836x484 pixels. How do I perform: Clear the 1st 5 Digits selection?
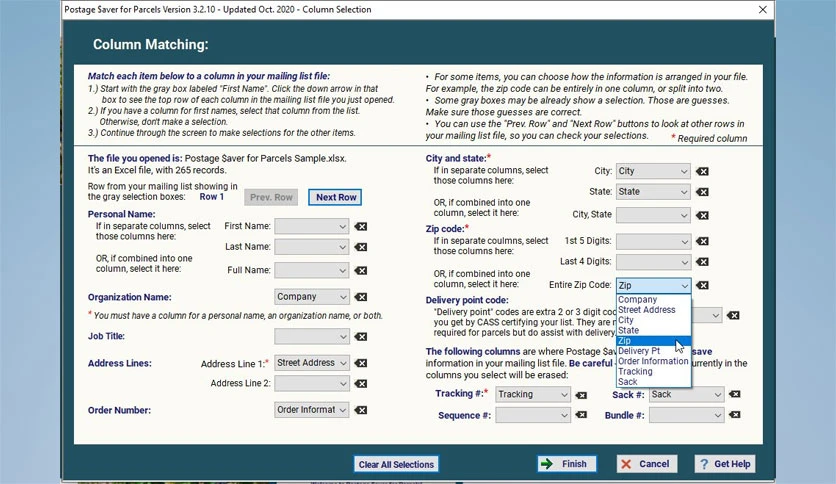[x=703, y=241]
